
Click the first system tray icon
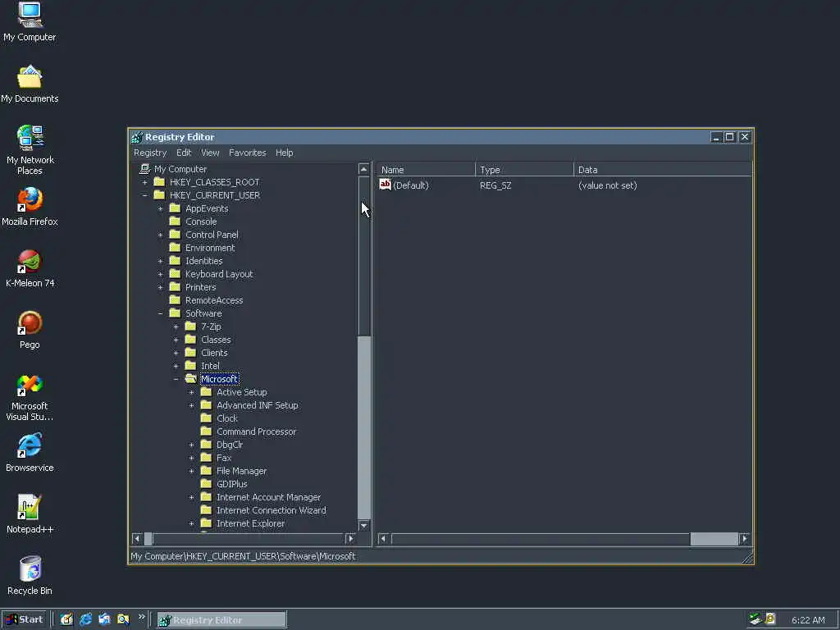click(x=755, y=619)
